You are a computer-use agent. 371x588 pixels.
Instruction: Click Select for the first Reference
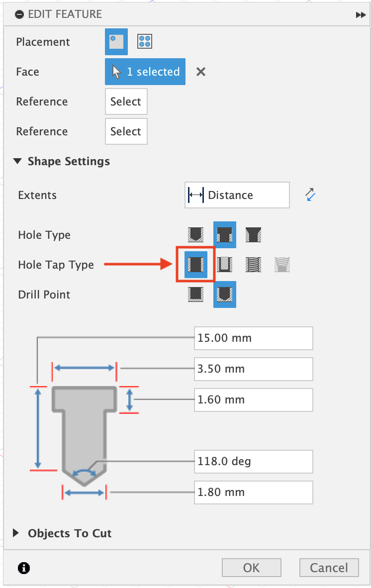[126, 101]
